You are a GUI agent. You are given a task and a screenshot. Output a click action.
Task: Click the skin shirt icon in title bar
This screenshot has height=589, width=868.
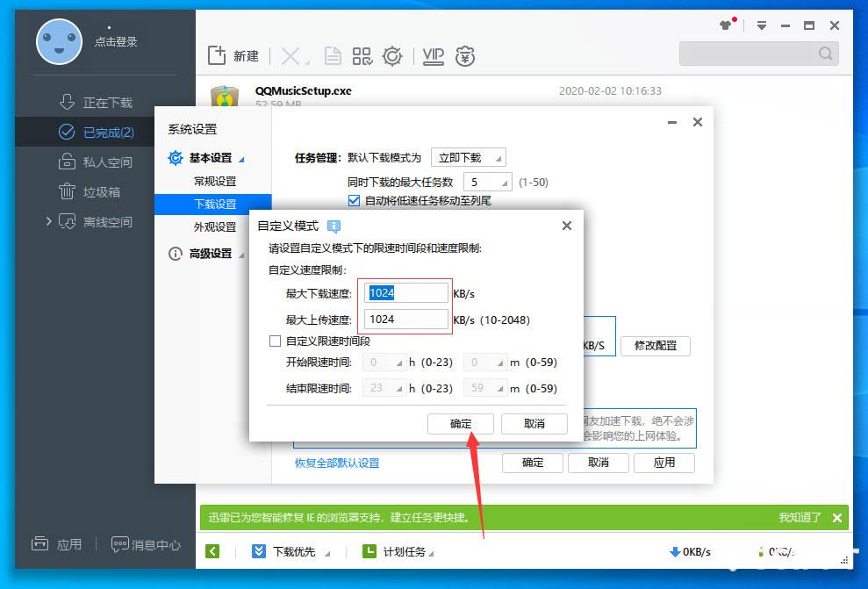point(726,25)
